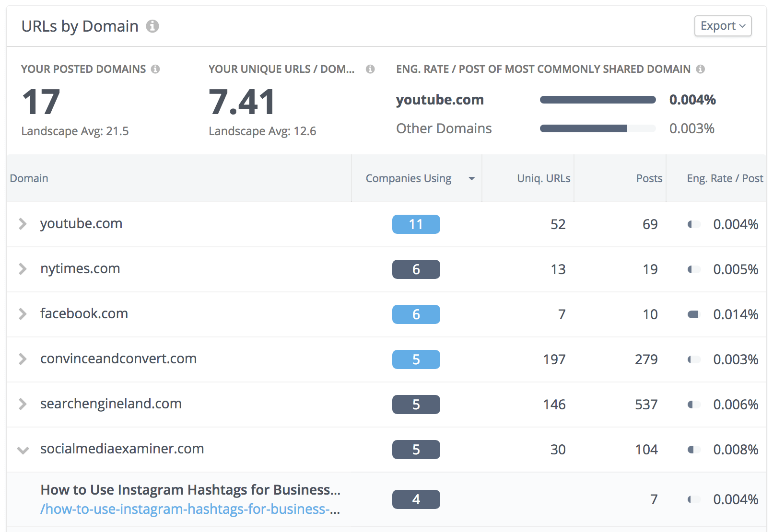Viewport: 773px width, 532px height.
Task: Show info for Eng. Rate of shared domain
Action: pyautogui.click(x=701, y=69)
